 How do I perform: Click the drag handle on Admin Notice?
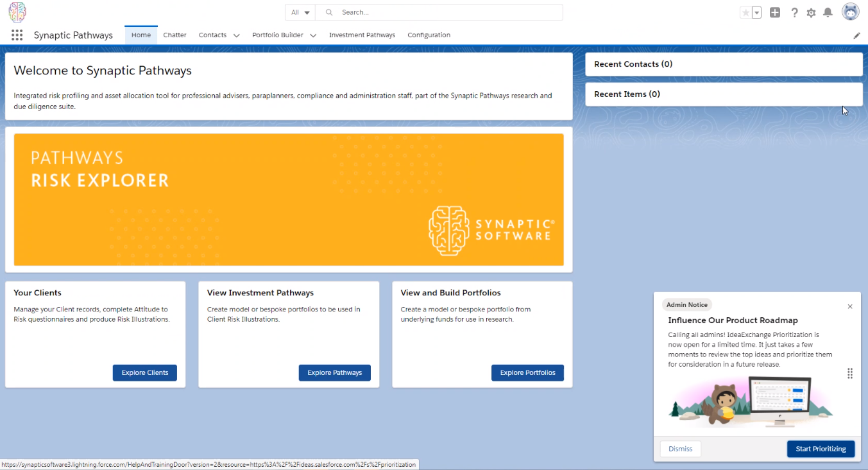(850, 374)
